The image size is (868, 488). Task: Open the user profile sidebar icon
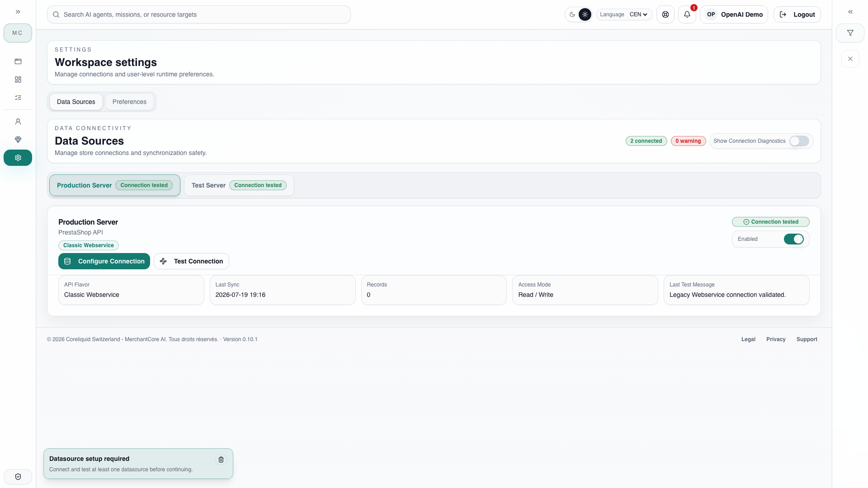pyautogui.click(x=18, y=122)
